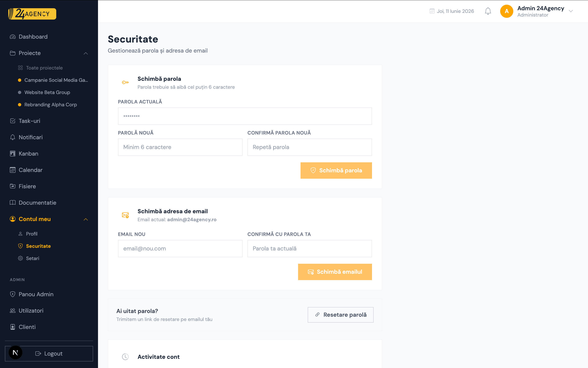Viewport: 588px width, 368px height.
Task: Click the Notificari bell icon in sidebar
Action: [13, 137]
